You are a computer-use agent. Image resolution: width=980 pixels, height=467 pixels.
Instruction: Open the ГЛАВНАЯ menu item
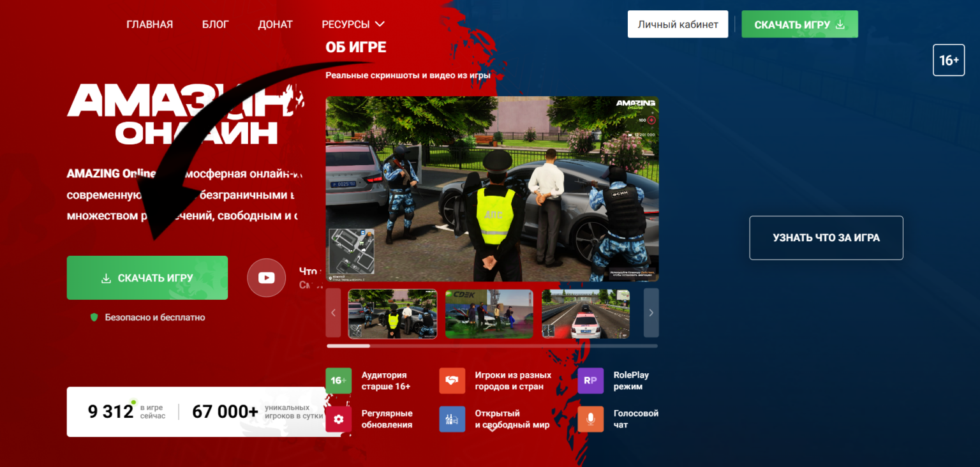tap(149, 24)
